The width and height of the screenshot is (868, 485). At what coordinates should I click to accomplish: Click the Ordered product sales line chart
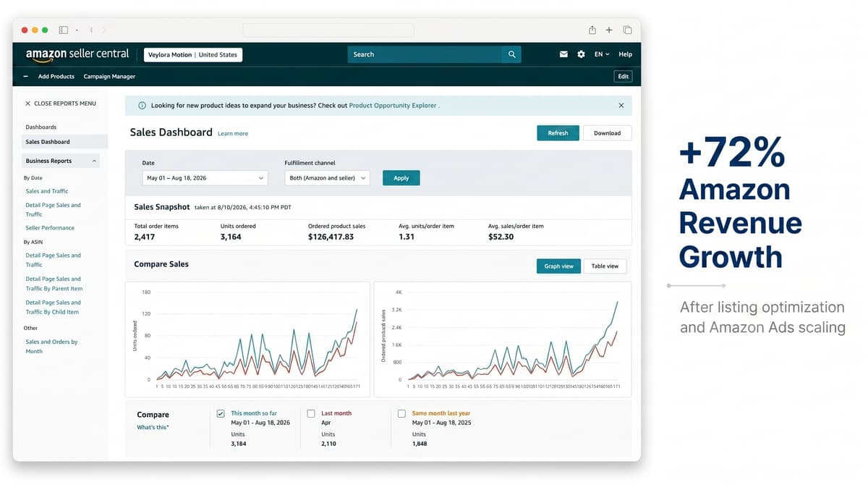pos(503,339)
